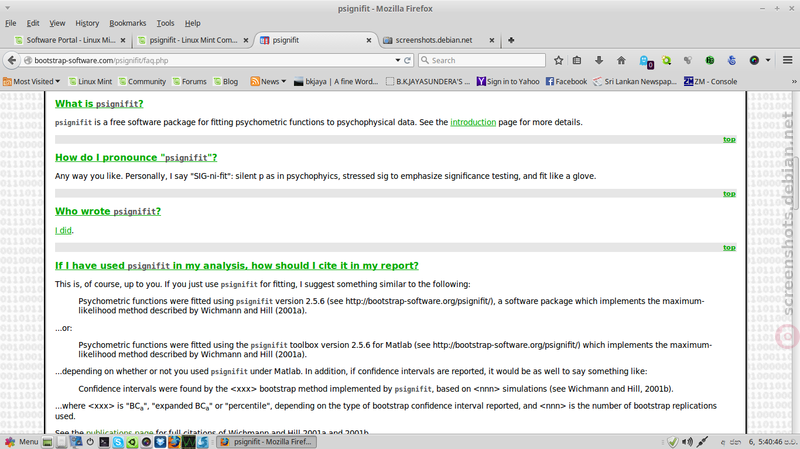This screenshot has width=800, height=449.
Task: Open the volume speaker tray icon
Action: (x=687, y=442)
